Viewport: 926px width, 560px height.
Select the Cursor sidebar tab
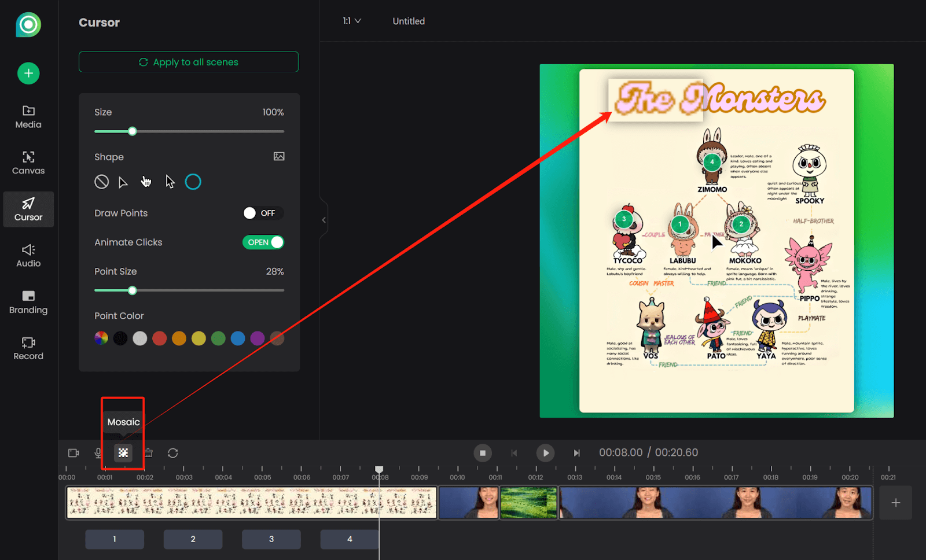28,209
